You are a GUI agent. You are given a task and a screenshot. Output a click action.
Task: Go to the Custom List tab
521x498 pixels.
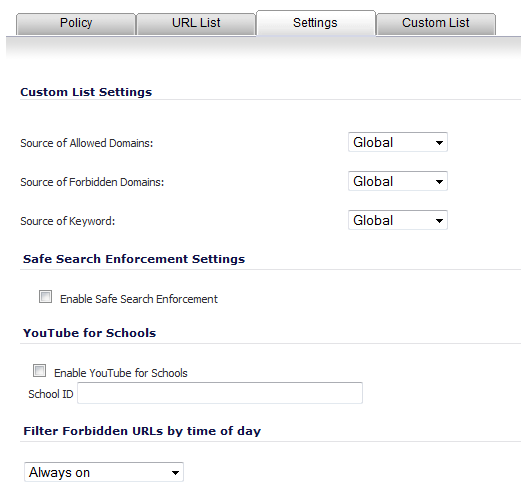[x=436, y=24]
